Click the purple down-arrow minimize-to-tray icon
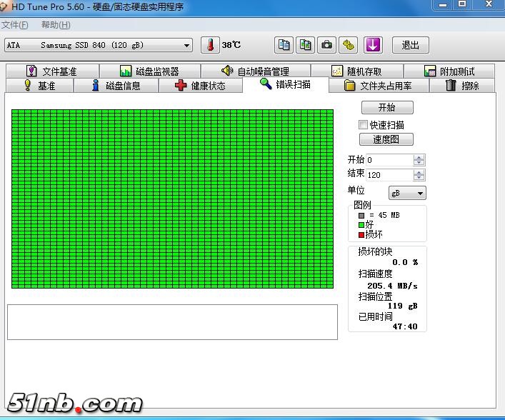Viewport: 505px width, 420px height. (x=373, y=45)
